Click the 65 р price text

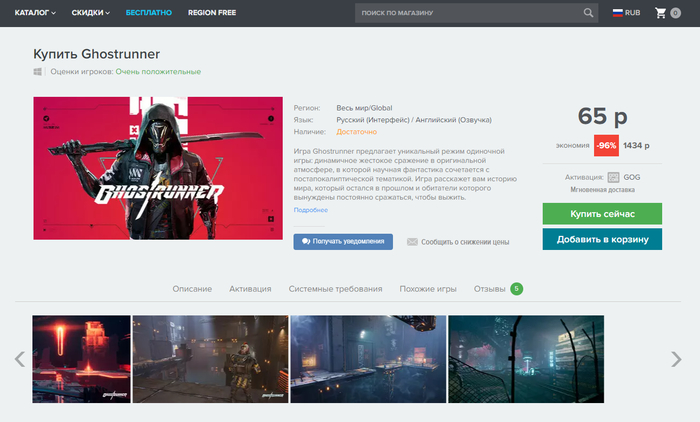pyautogui.click(x=602, y=116)
